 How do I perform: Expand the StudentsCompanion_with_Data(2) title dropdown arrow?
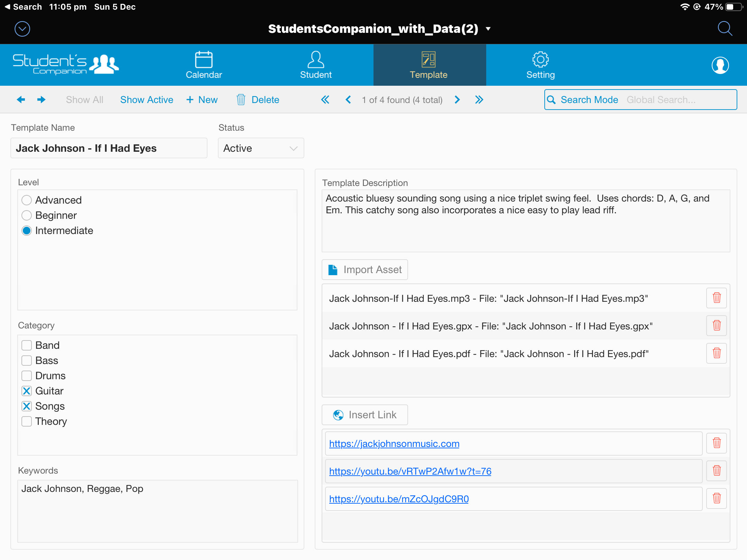point(488,29)
